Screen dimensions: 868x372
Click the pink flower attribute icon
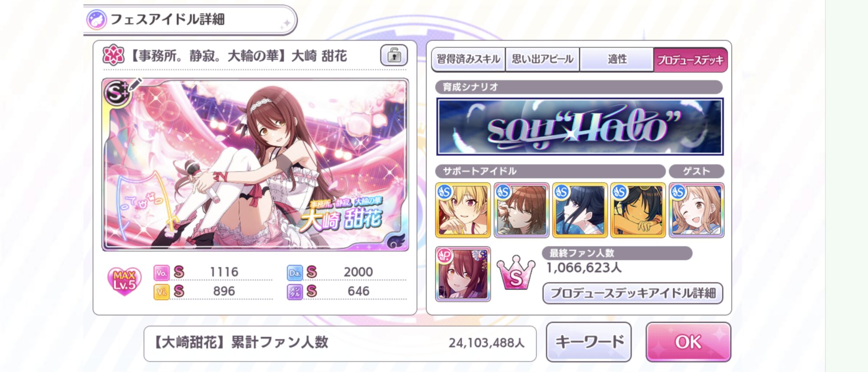113,55
